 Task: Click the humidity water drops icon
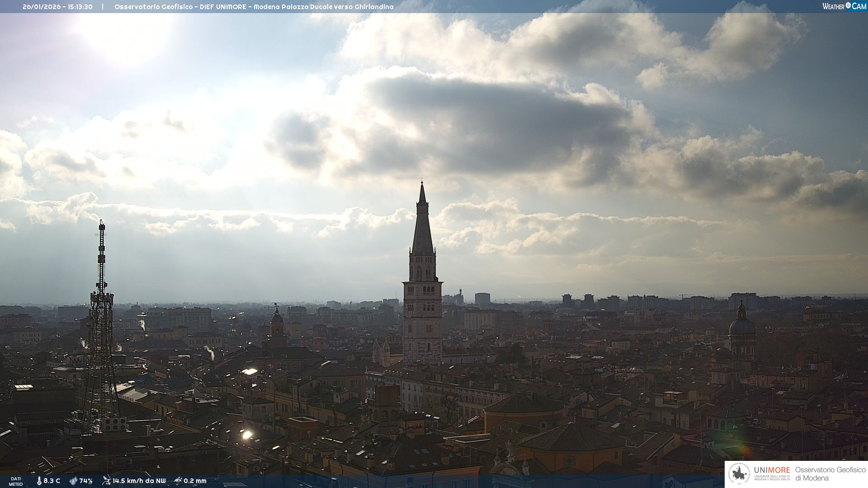(x=73, y=481)
